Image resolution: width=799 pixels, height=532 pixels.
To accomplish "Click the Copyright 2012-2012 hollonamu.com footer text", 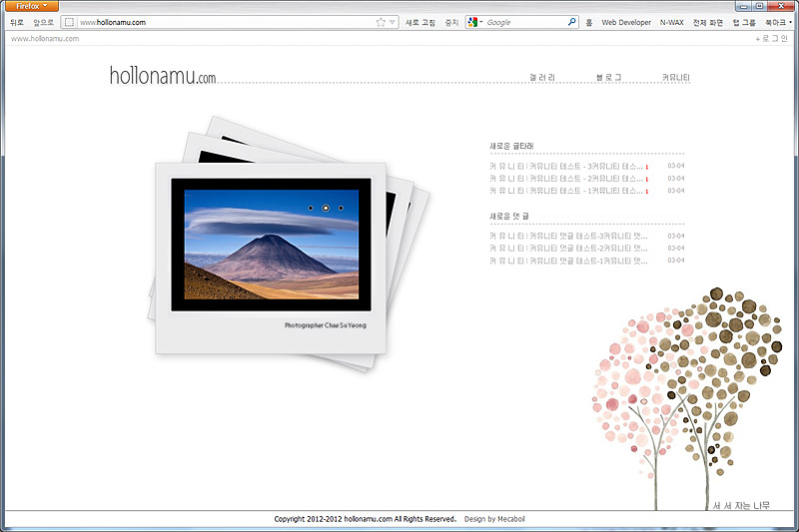I will 365,519.
